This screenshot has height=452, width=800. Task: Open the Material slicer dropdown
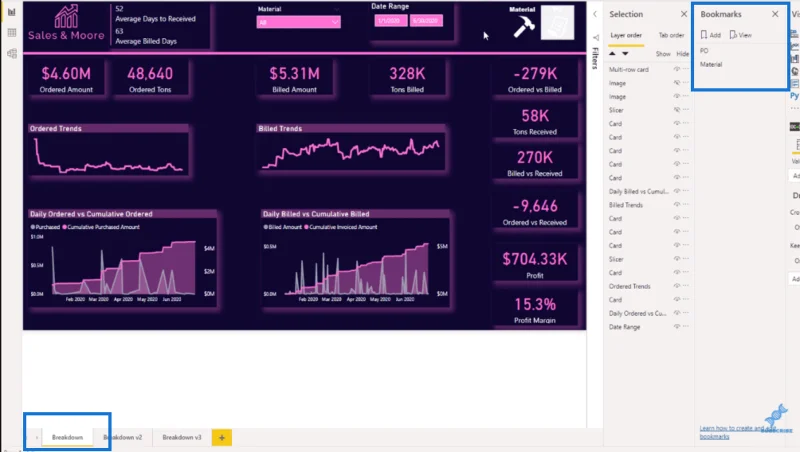point(298,22)
